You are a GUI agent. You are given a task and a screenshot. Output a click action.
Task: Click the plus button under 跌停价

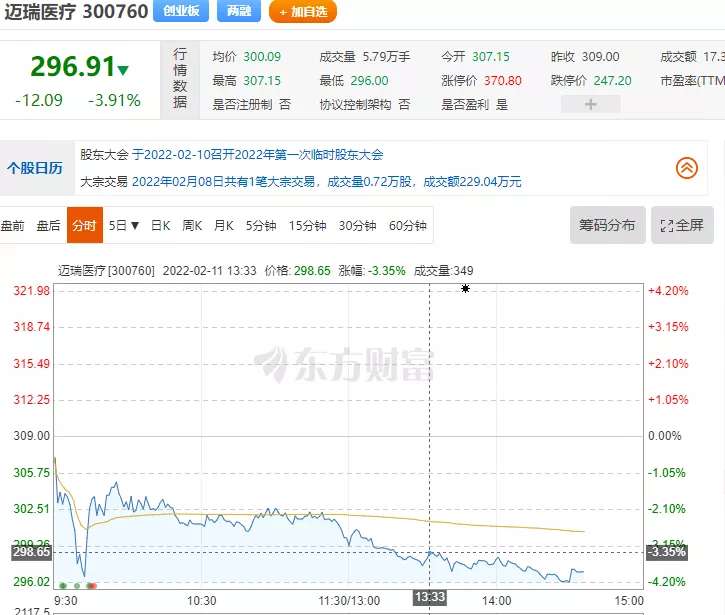click(x=590, y=104)
